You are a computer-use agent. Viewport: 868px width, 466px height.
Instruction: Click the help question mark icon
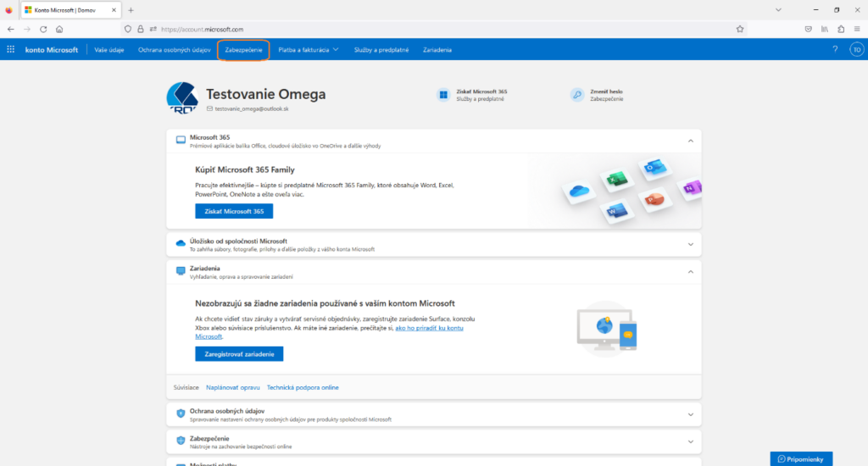(x=834, y=50)
